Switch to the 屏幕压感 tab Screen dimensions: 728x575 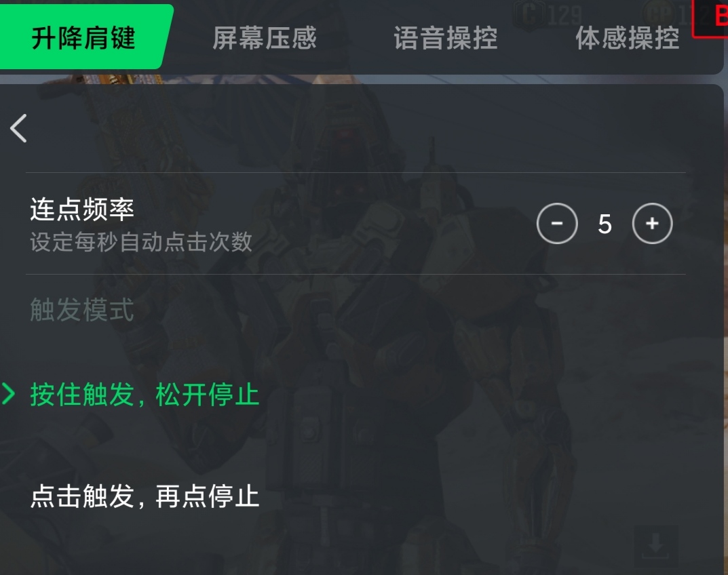point(264,37)
